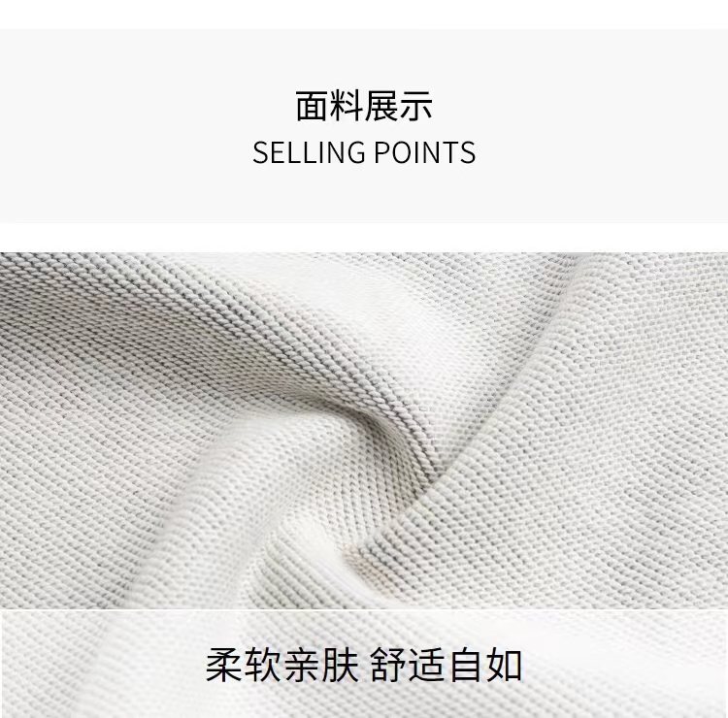The width and height of the screenshot is (728, 718).
Task: Select the SELLING POINTS subtitle
Action: pyautogui.click(x=364, y=152)
